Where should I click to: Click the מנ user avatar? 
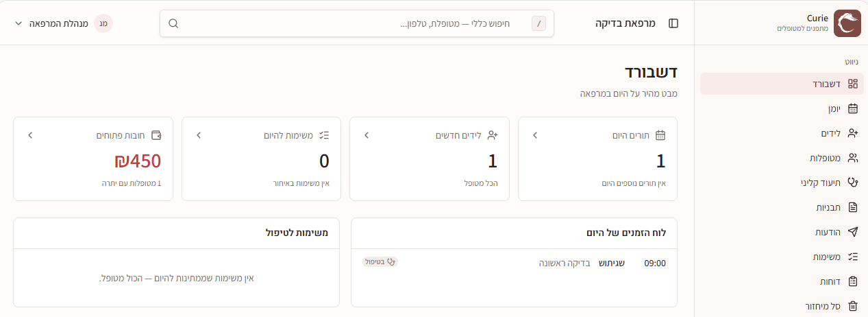103,23
